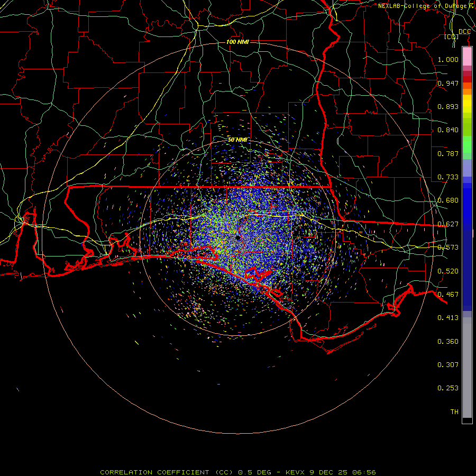This screenshot has width=476, height=476.
Task: Click the 0.413 color scale value
Action: click(x=448, y=318)
